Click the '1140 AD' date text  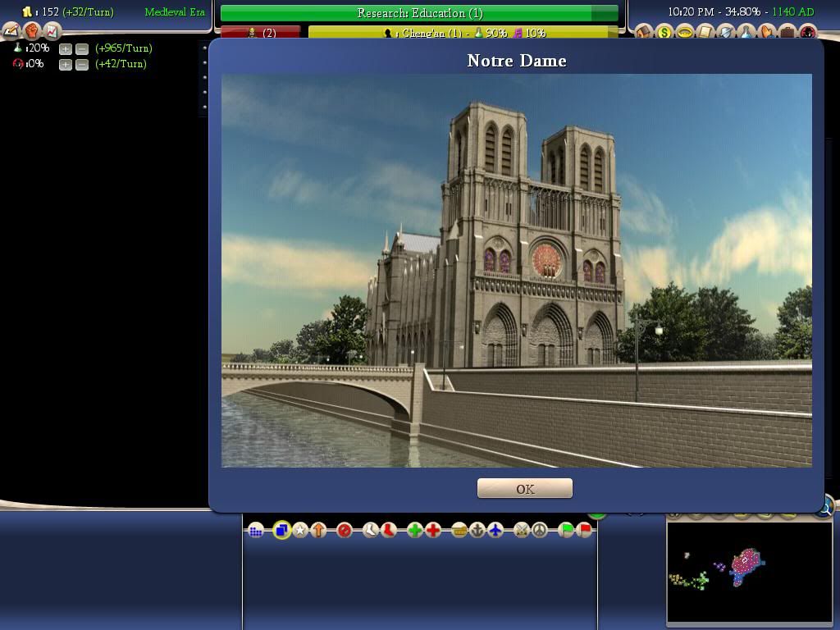[x=793, y=11]
